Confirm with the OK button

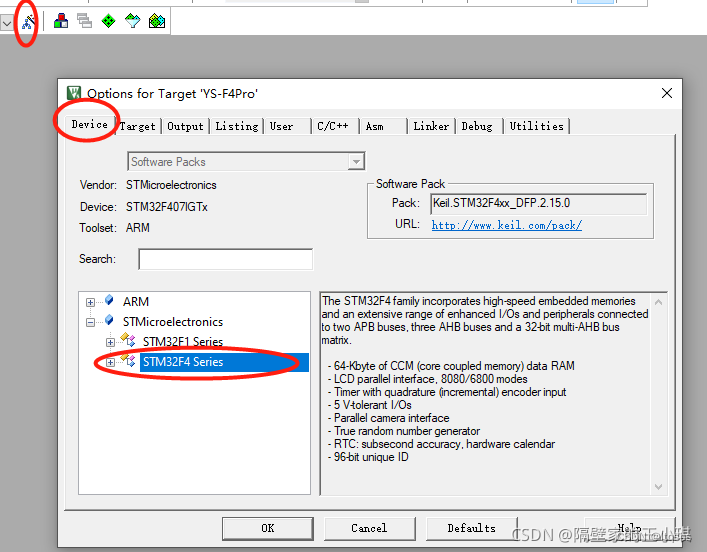pos(268,528)
